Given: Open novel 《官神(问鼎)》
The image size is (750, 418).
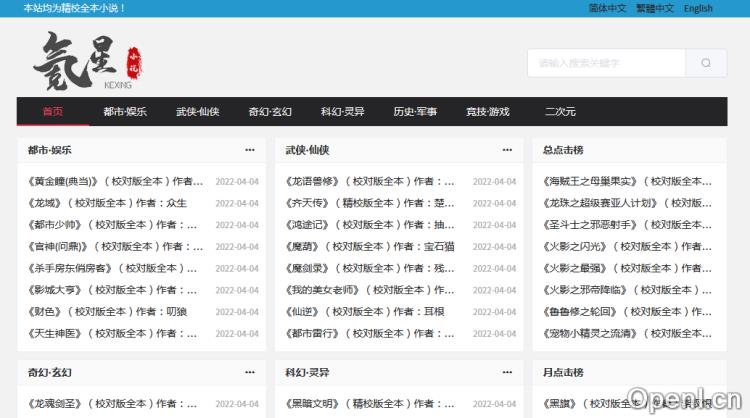Looking at the screenshot, I should pyautogui.click(x=115, y=246).
